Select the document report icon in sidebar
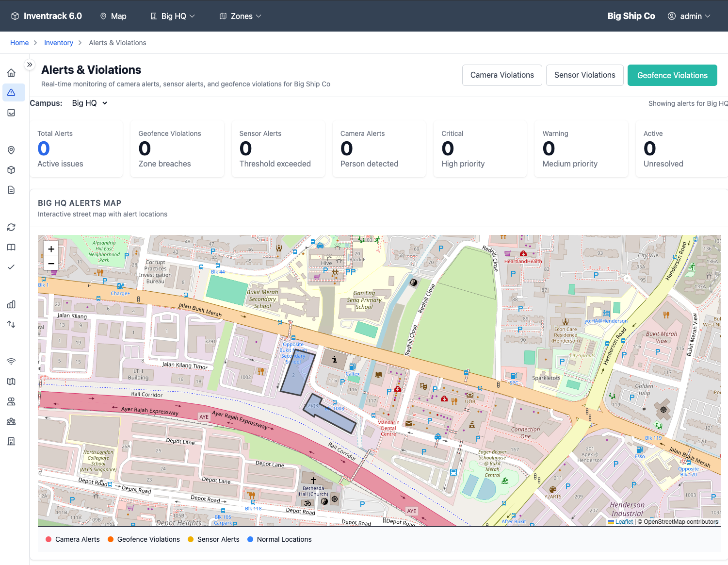Screen dimensions: 728x565 11,190
